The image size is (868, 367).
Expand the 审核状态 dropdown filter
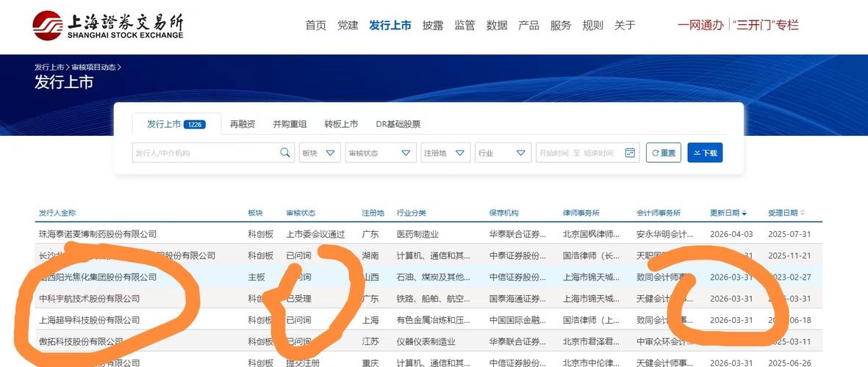click(x=381, y=153)
